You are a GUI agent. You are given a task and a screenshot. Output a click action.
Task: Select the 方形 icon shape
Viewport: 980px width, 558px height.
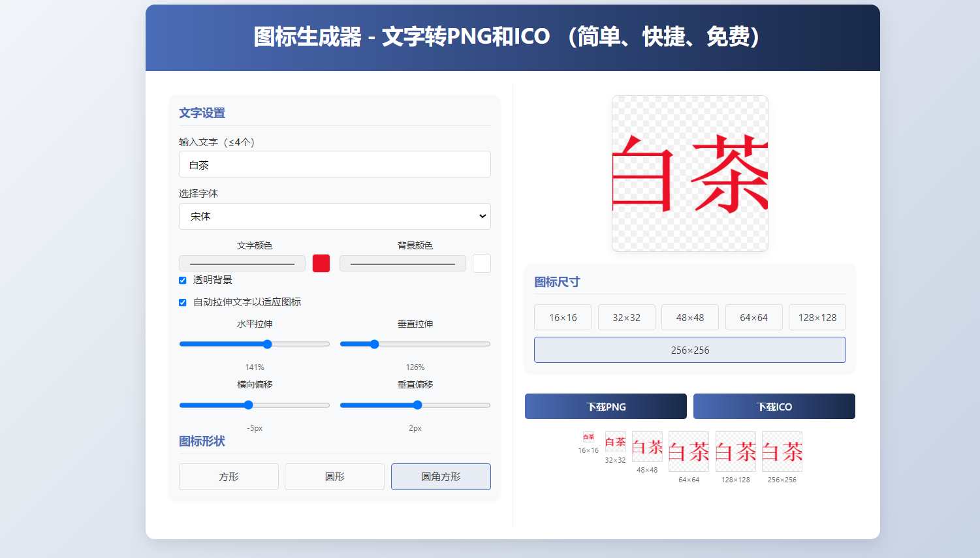(229, 477)
